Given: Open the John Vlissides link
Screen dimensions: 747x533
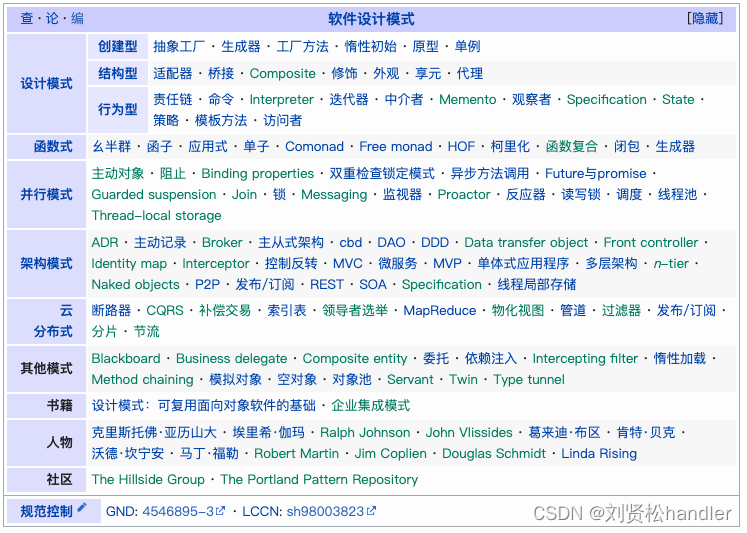Looking at the screenshot, I should click(469, 432).
